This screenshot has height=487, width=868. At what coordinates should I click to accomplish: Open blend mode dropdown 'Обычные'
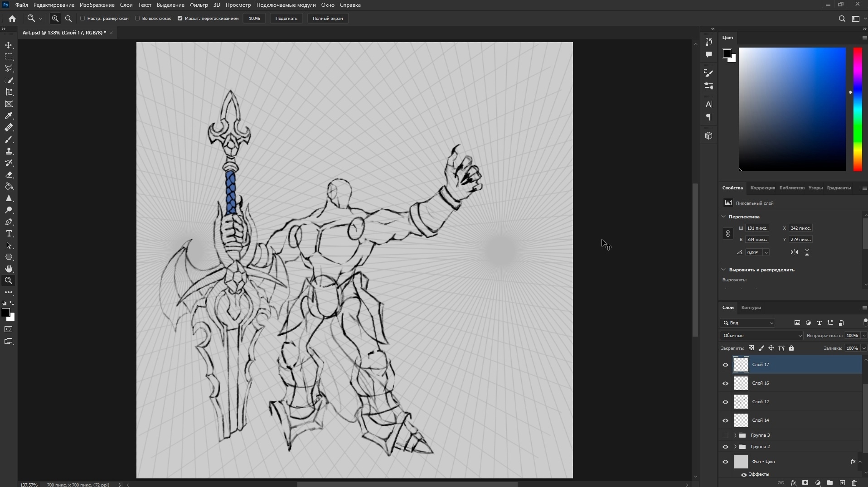coord(761,336)
